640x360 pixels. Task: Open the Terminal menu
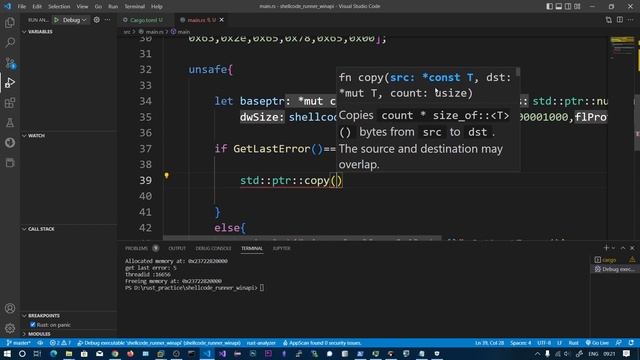pos(134,7)
